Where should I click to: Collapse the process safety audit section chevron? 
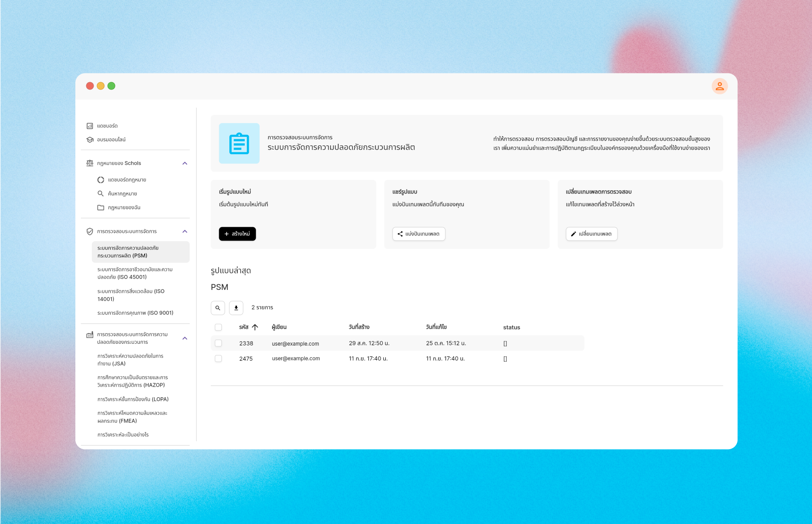[x=185, y=338]
